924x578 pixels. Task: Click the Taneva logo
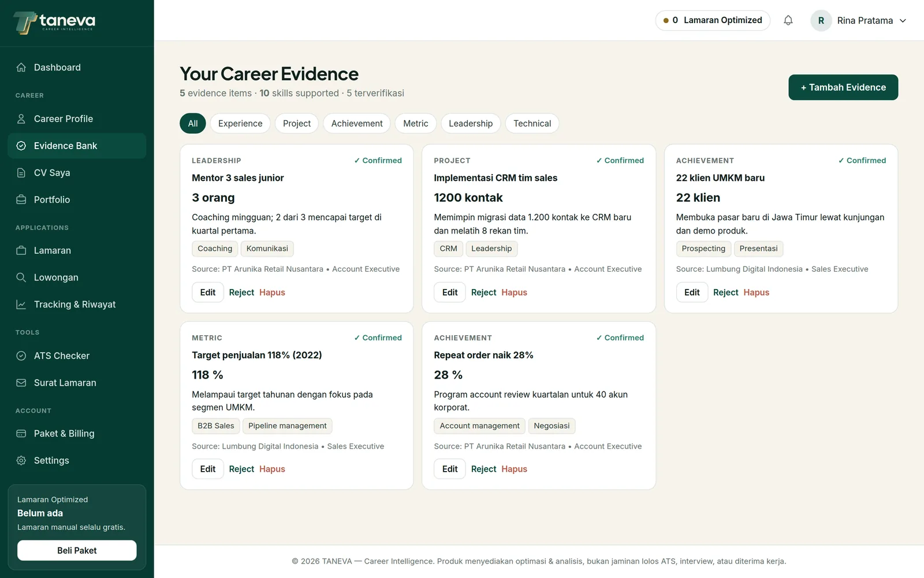pyautogui.click(x=54, y=23)
